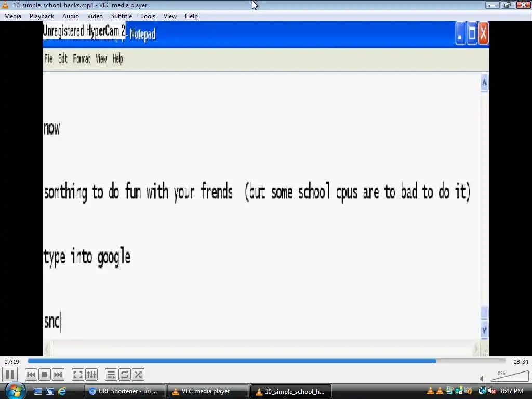The width and height of the screenshot is (532, 399).
Task: Open the Playback menu
Action: 42,16
